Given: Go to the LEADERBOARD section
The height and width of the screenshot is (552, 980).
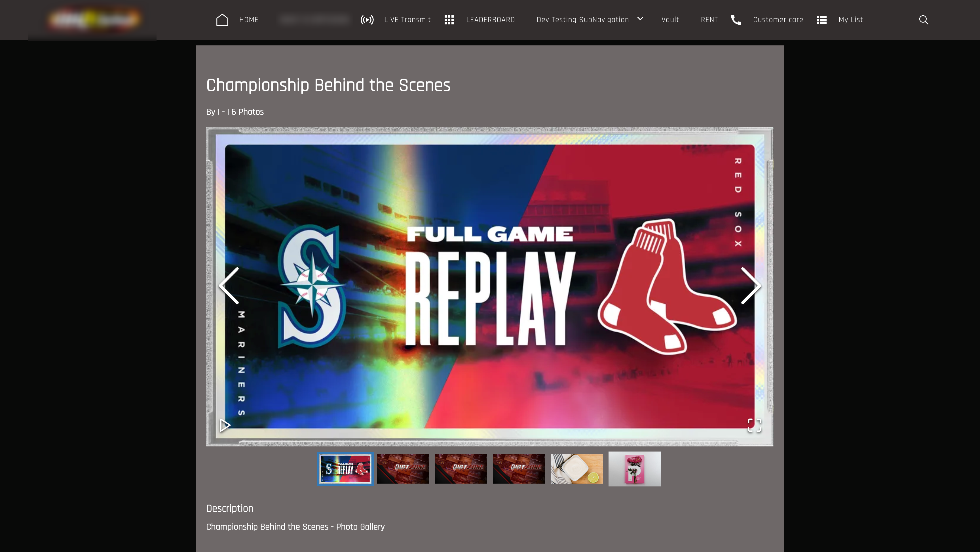Looking at the screenshot, I should 490,20.
